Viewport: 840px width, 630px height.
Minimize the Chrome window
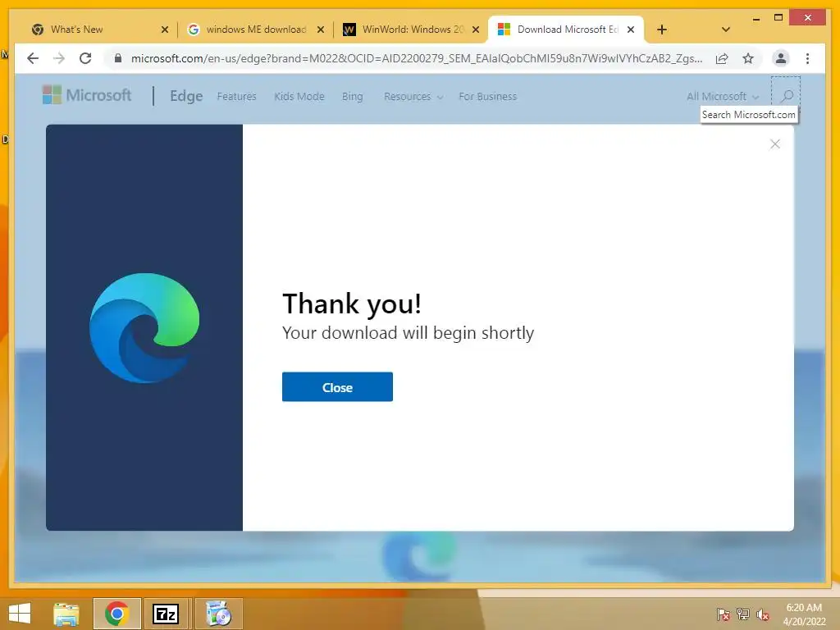pos(756,18)
